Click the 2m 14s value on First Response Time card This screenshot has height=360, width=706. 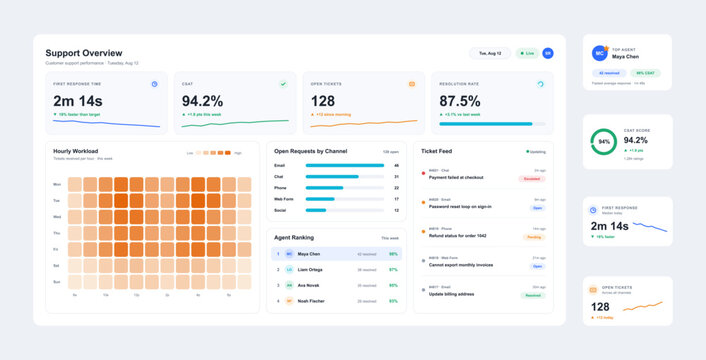coord(77,101)
